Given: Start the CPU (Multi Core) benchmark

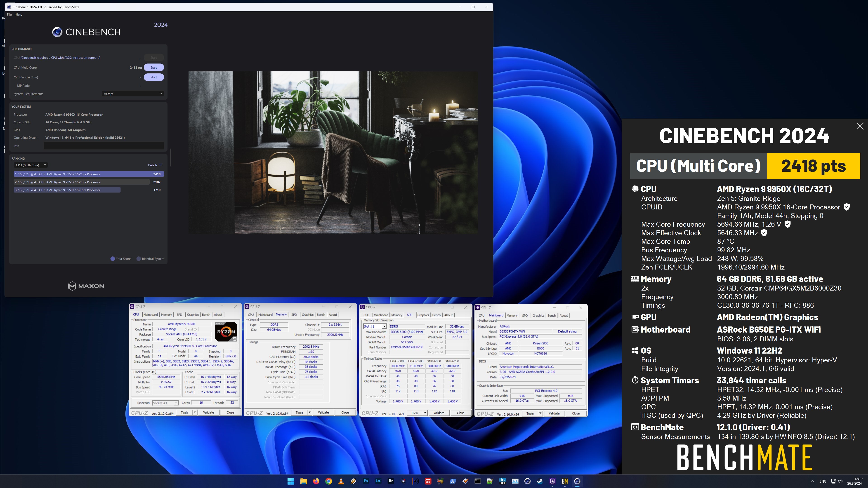Looking at the screenshot, I should click(154, 67).
